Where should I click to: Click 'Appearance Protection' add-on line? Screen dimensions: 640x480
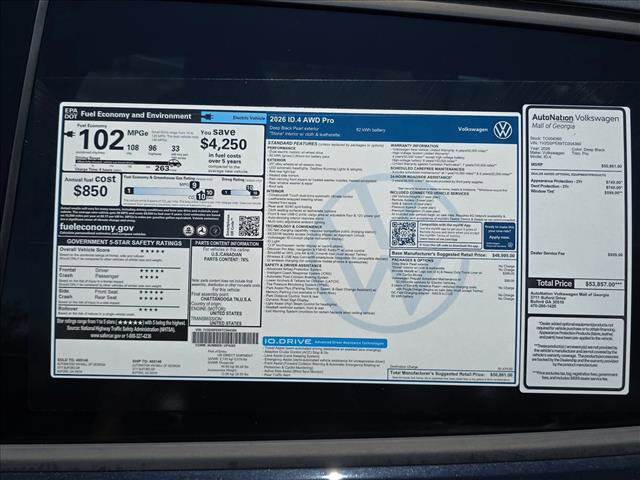[x=576, y=182]
